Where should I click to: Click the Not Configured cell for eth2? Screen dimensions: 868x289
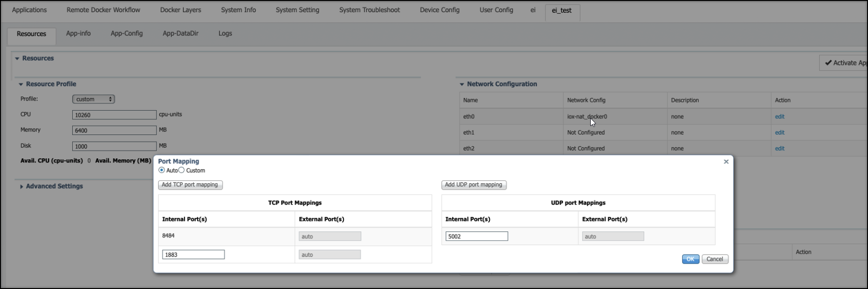[x=615, y=148]
